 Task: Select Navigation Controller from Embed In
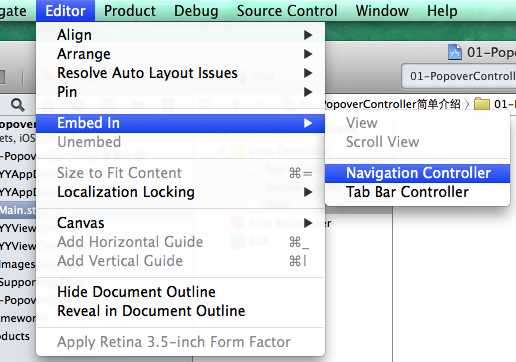(417, 173)
